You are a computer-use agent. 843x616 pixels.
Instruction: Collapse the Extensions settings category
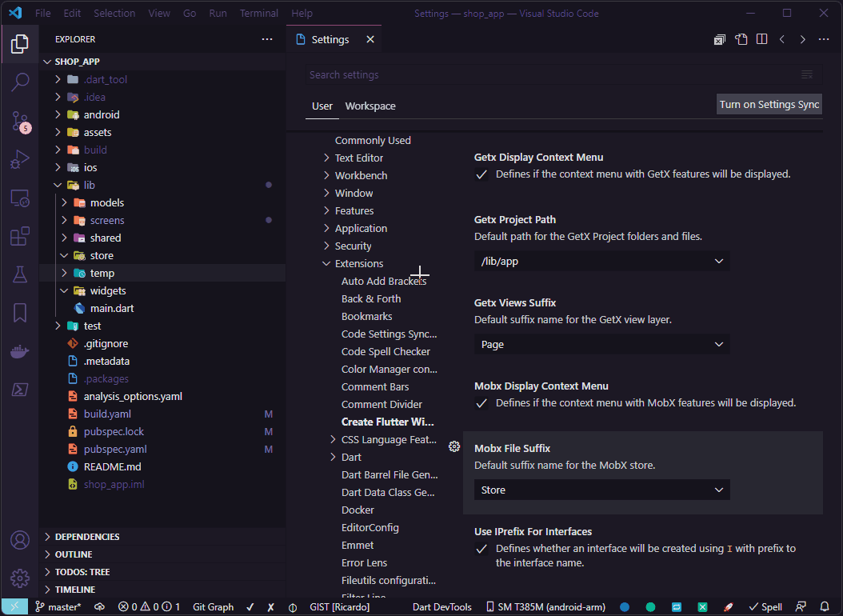click(x=326, y=264)
